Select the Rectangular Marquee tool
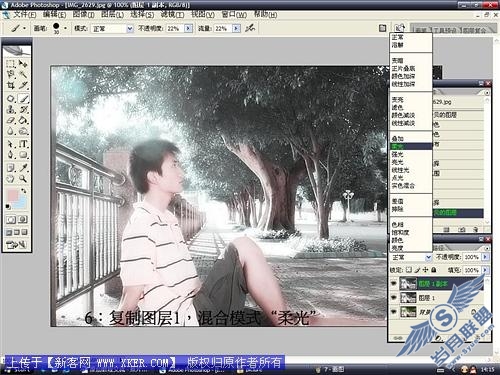This screenshot has width=500, height=375. (11, 64)
